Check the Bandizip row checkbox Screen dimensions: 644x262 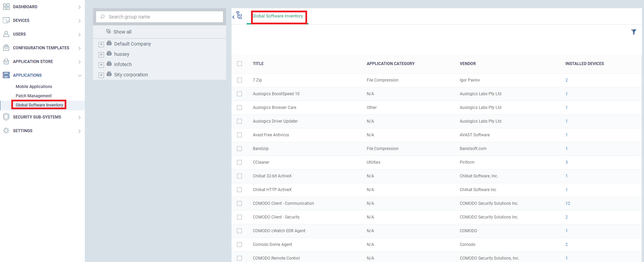coord(239,149)
